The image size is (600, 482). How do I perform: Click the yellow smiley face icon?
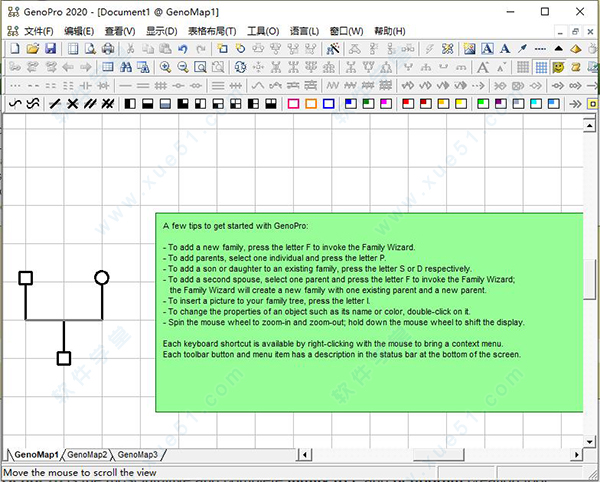[x=559, y=67]
